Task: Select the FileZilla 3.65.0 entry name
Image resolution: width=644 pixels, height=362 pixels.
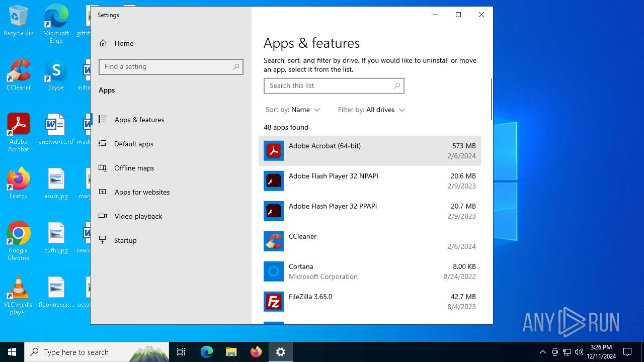Action: pos(310,297)
